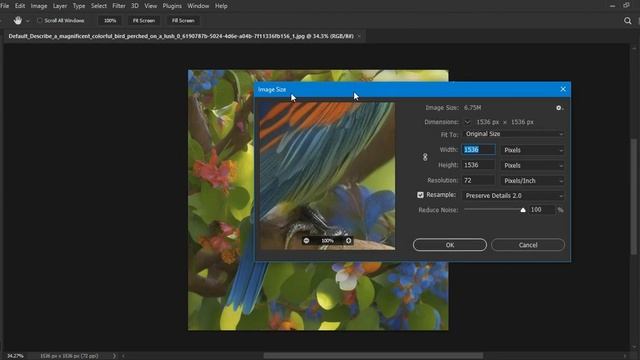
Task: Click Cancel in Image Size dialog
Action: coord(528,245)
